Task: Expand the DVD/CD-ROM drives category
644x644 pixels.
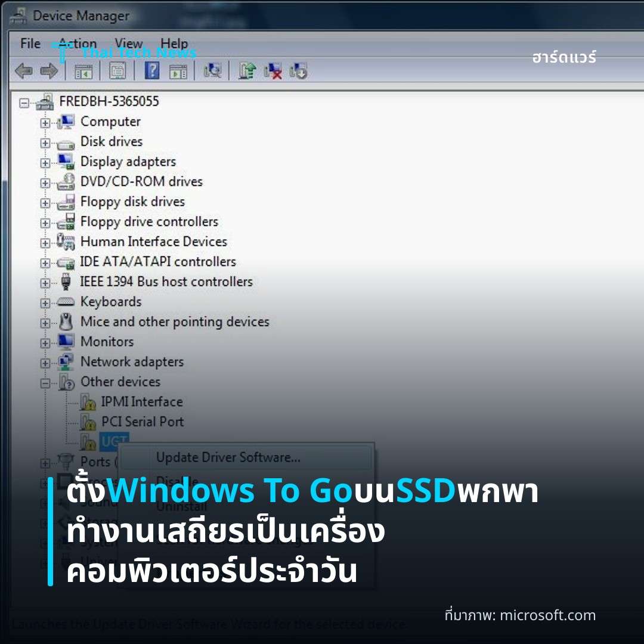Action: tap(45, 183)
